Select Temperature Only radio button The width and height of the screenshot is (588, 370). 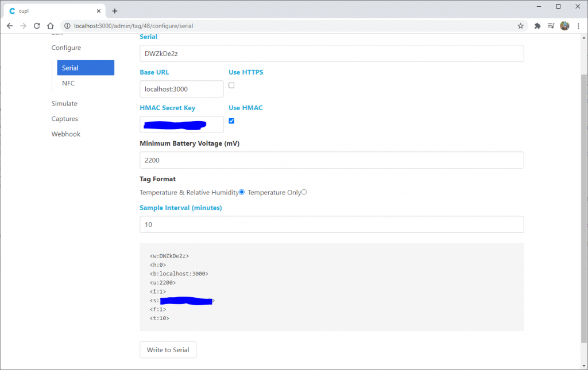pos(304,192)
